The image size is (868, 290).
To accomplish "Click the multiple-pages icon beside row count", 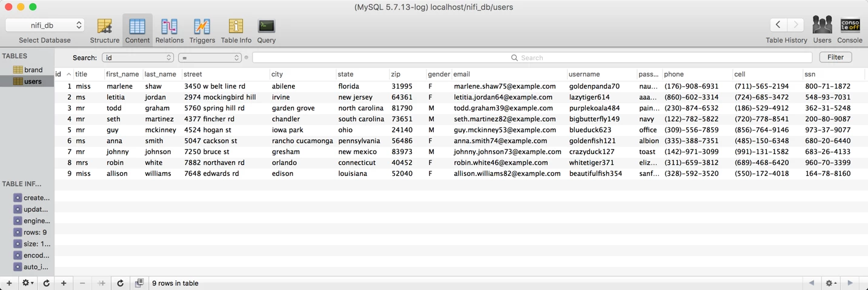I will (139, 283).
